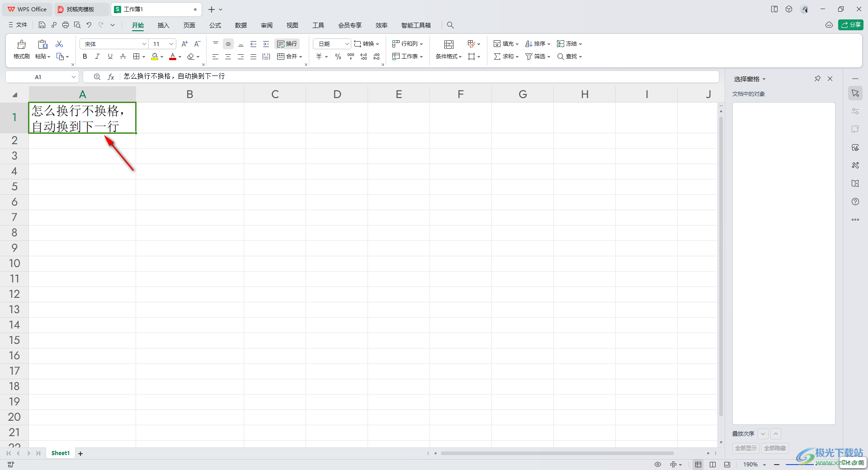Viewport: 868px width, 470px height.
Task: Click the help question mark sidebar icon
Action: [855, 202]
